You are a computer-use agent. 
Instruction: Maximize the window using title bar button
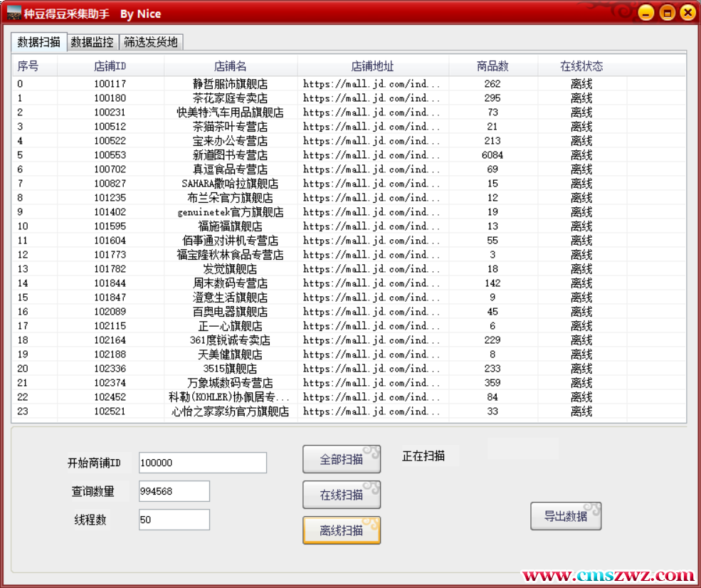[667, 13]
